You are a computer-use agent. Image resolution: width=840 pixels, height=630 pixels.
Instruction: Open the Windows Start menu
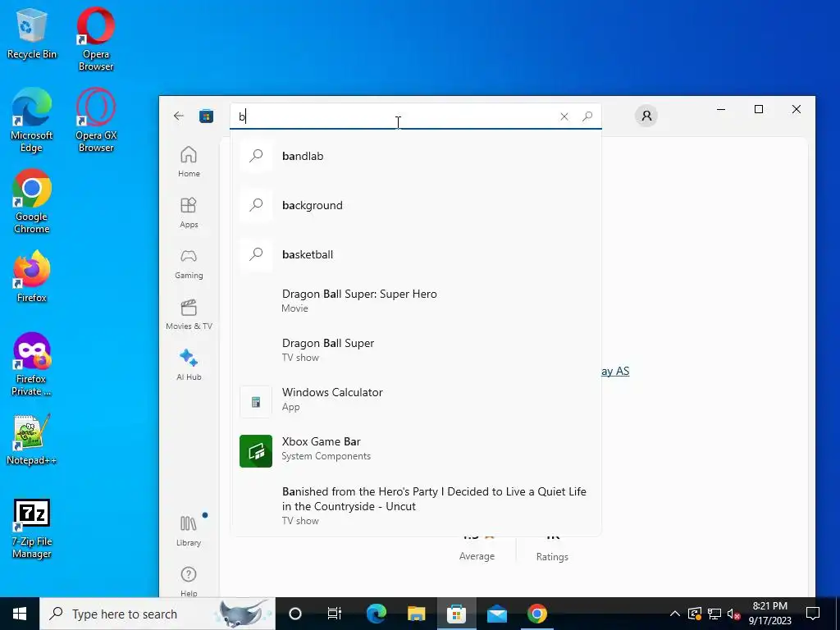tap(20, 614)
